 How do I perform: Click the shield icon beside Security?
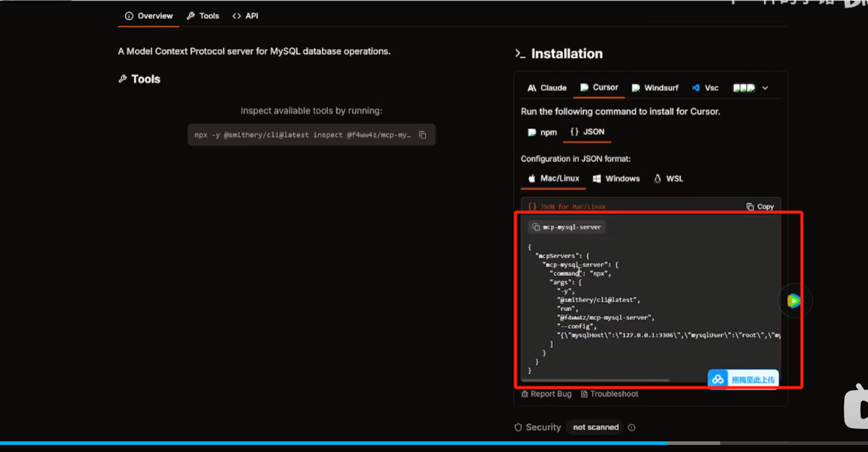(518, 427)
